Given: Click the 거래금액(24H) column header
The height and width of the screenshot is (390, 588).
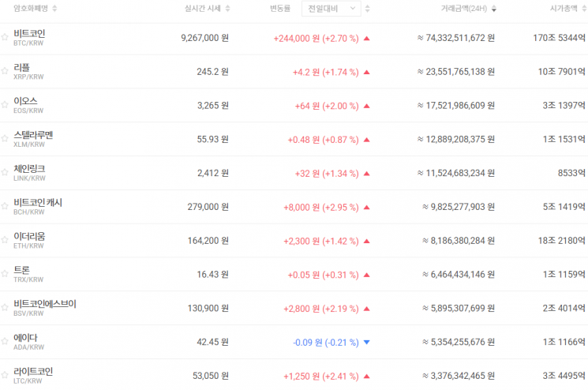Looking at the screenshot, I should point(464,8).
